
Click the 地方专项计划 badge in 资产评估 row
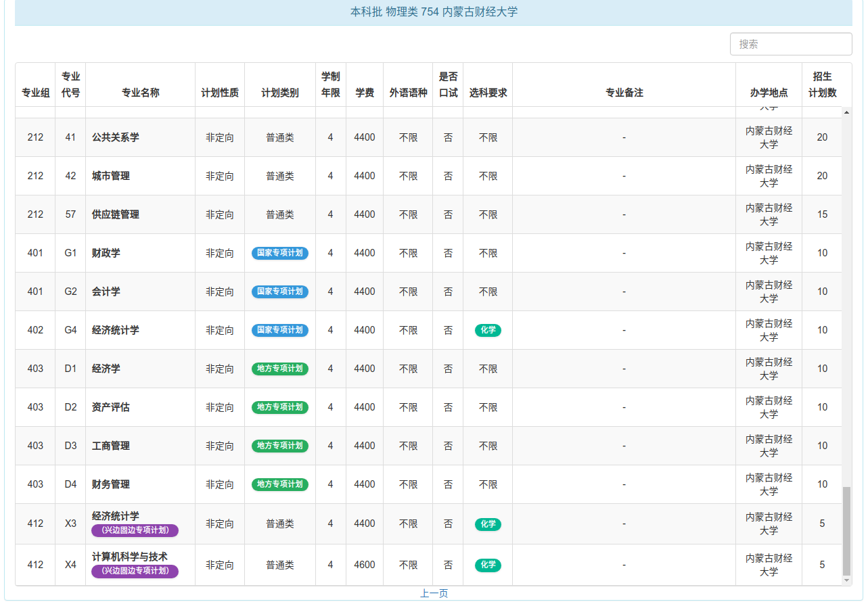click(280, 407)
